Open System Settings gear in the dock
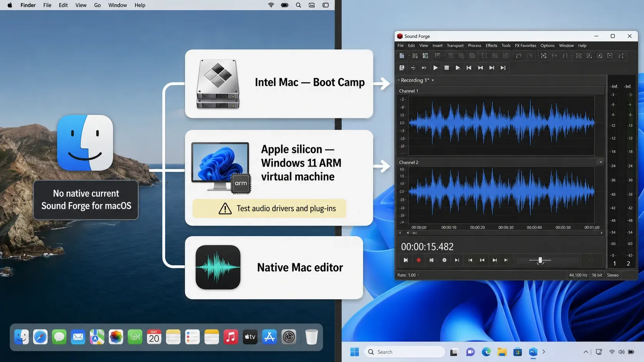 289,337
